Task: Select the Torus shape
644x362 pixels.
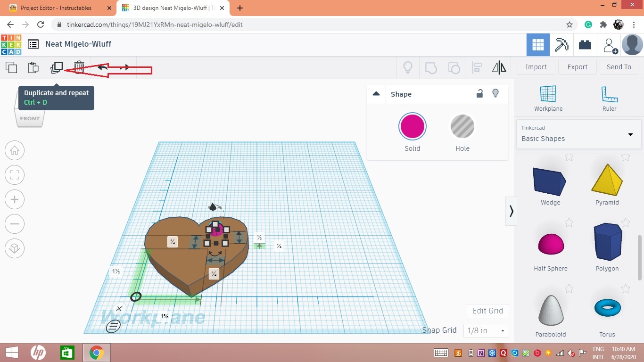Action: point(607,308)
